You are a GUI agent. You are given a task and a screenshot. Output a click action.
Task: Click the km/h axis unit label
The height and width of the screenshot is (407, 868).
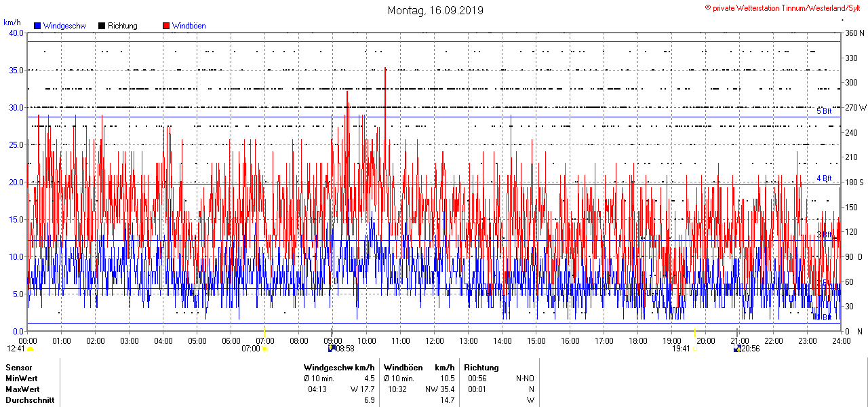click(x=12, y=22)
